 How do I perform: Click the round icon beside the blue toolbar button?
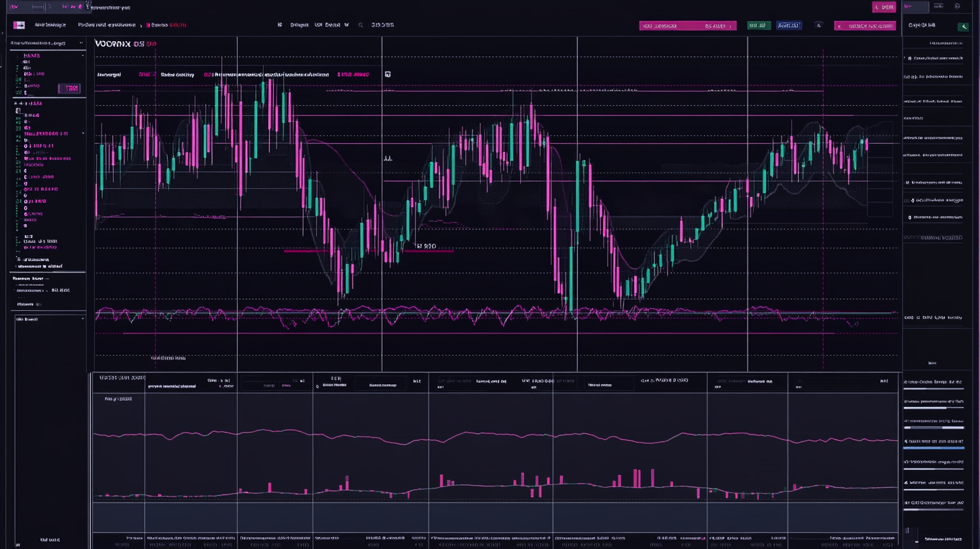[818, 26]
